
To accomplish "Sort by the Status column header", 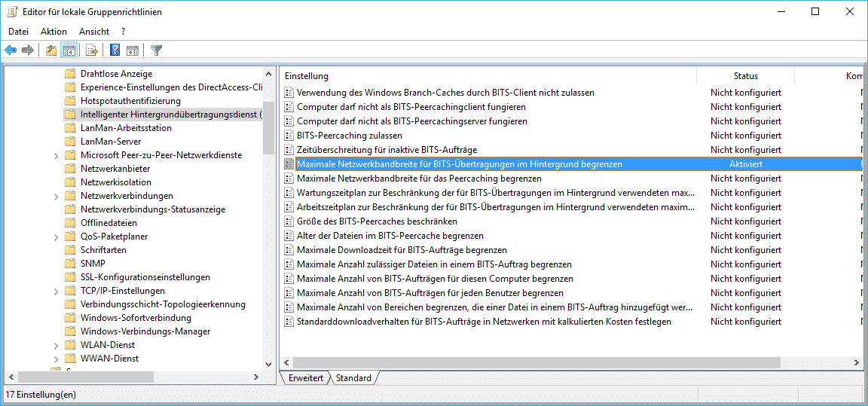I will coord(746,76).
